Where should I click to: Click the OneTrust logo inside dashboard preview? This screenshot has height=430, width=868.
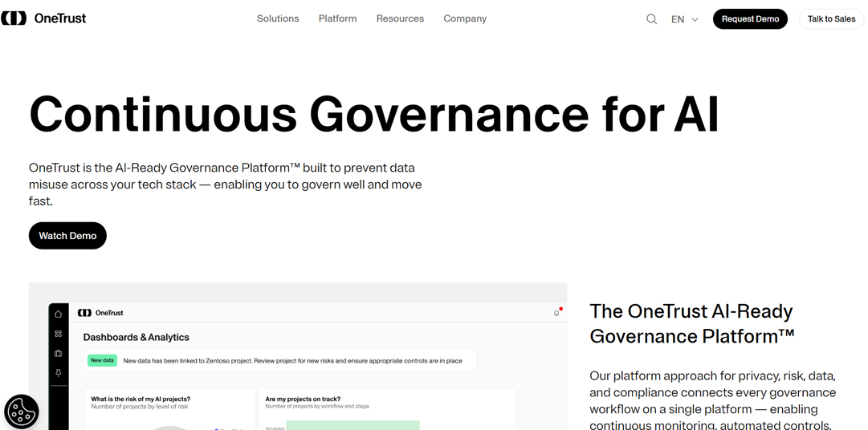100,313
